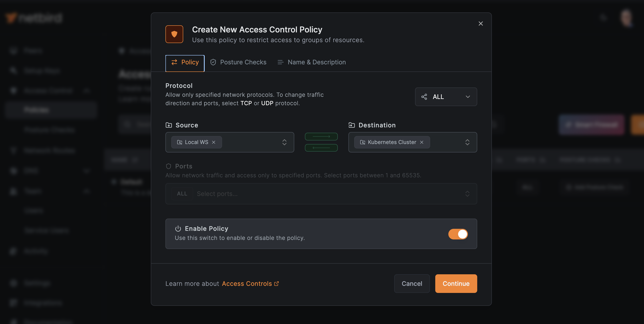This screenshot has width=644, height=324.
Task: Expand the Destination group selector
Action: pyautogui.click(x=467, y=142)
